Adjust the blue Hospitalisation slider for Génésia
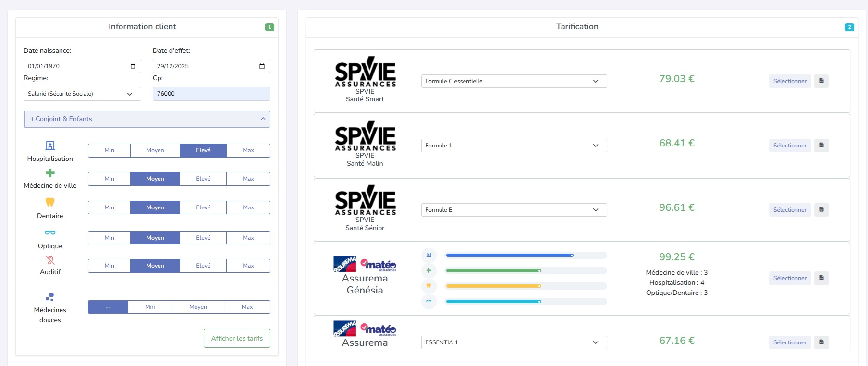868x366 pixels. (572, 256)
